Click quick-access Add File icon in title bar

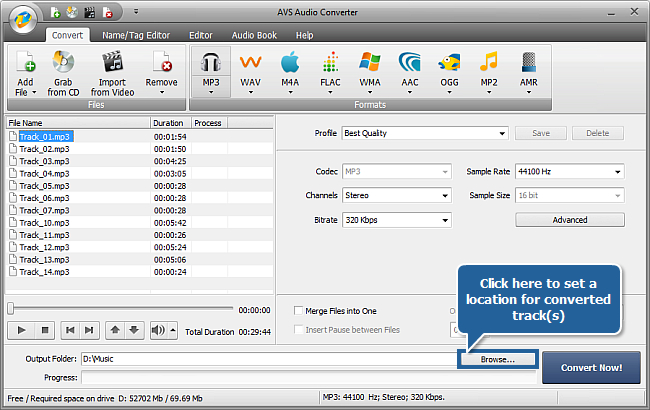tap(55, 13)
